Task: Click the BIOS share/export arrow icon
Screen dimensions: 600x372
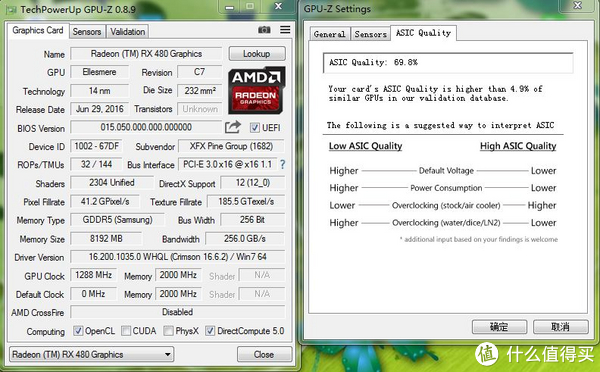Action: pyautogui.click(x=233, y=127)
